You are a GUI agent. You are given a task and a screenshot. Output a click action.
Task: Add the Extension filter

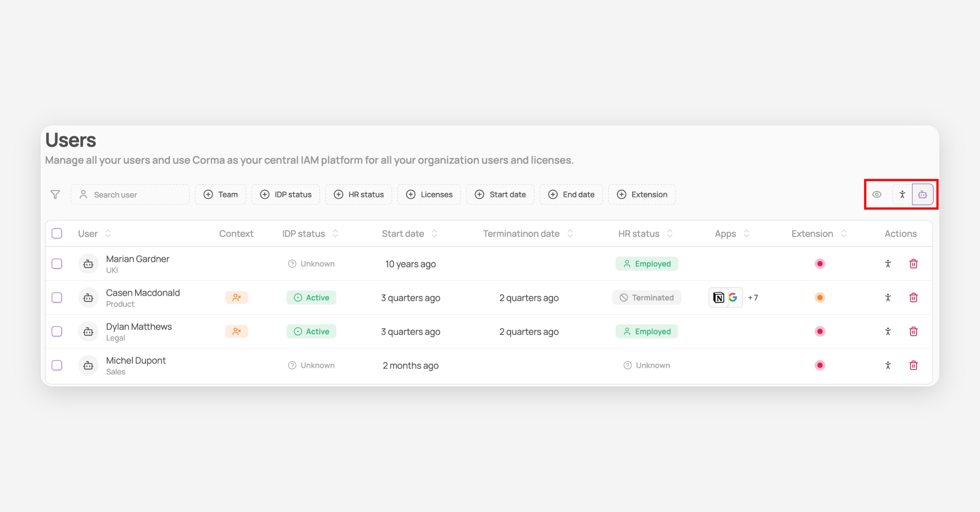(642, 194)
